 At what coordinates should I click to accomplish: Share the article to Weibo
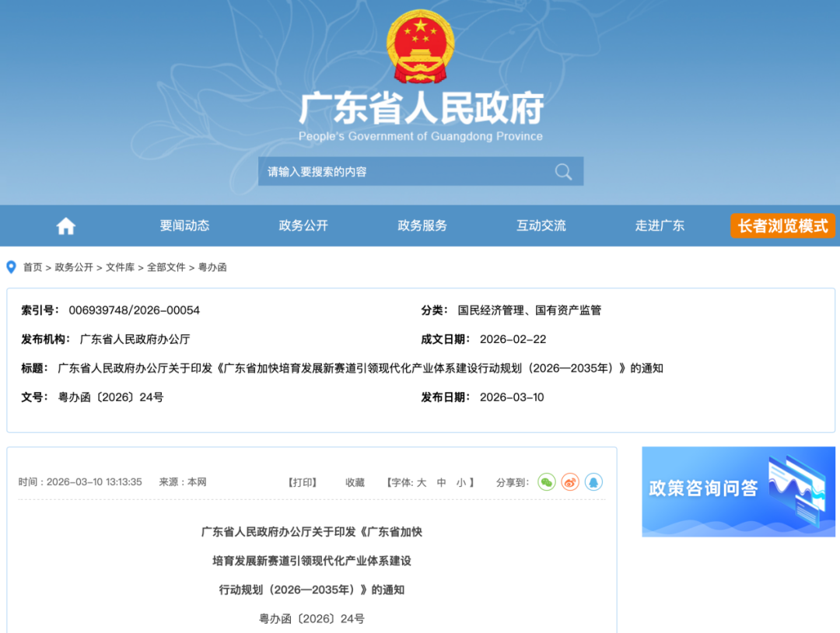570,482
